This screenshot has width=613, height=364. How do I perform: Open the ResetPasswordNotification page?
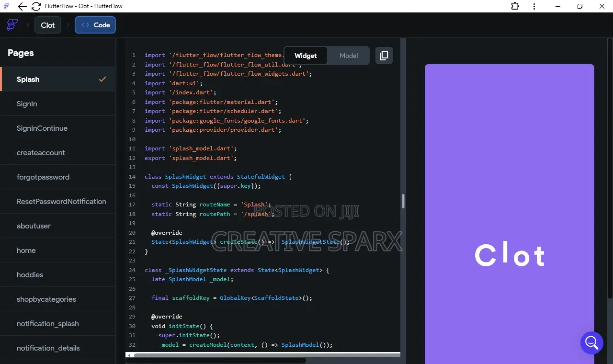coord(58,201)
